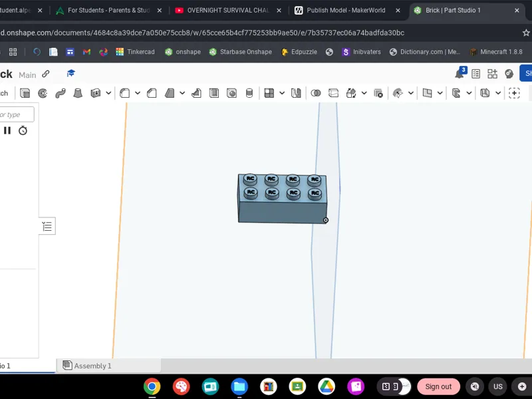
Task: Select the Thicken tool
Action: click(96, 93)
